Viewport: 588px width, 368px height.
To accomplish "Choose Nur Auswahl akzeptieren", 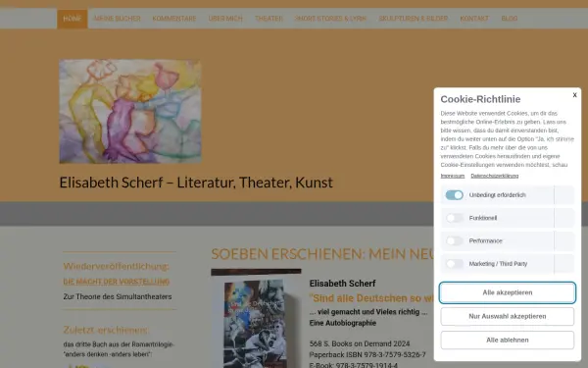I will click(508, 317).
